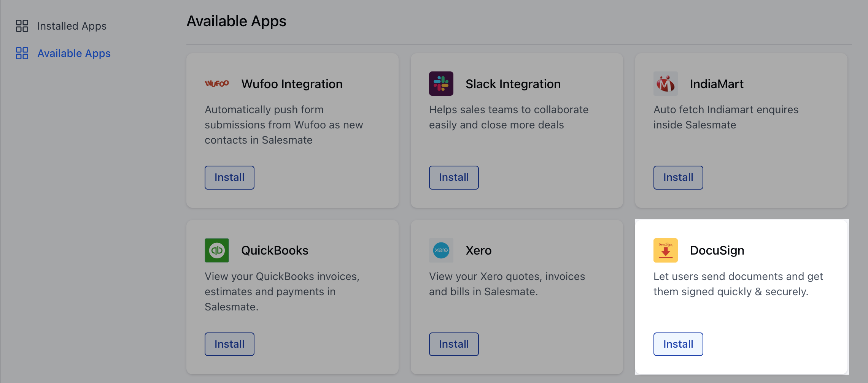Click the grid icon beside Installed Apps

tap(22, 26)
